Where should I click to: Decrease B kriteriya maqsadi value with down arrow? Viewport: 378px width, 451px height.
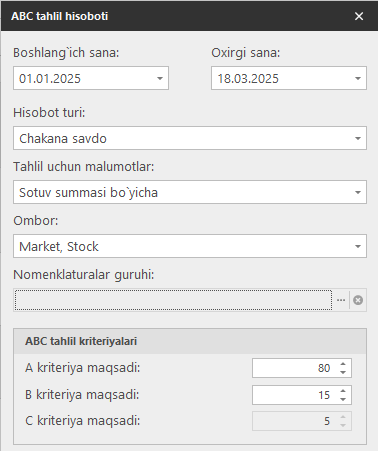(343, 399)
